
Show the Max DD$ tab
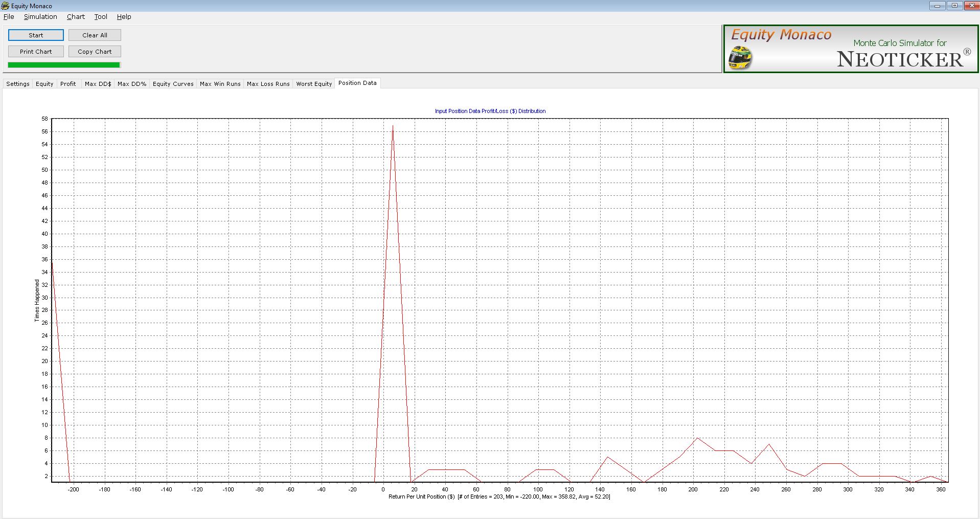tap(98, 84)
